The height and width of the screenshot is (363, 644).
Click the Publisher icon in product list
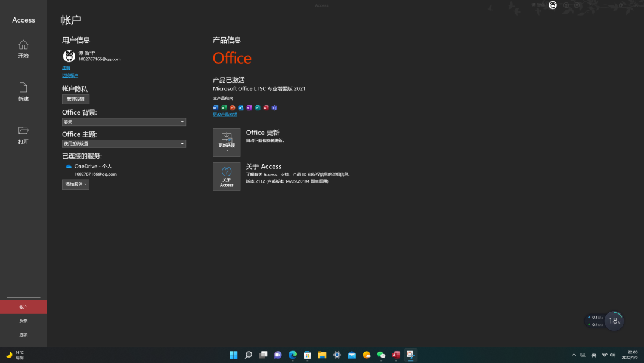tap(257, 108)
